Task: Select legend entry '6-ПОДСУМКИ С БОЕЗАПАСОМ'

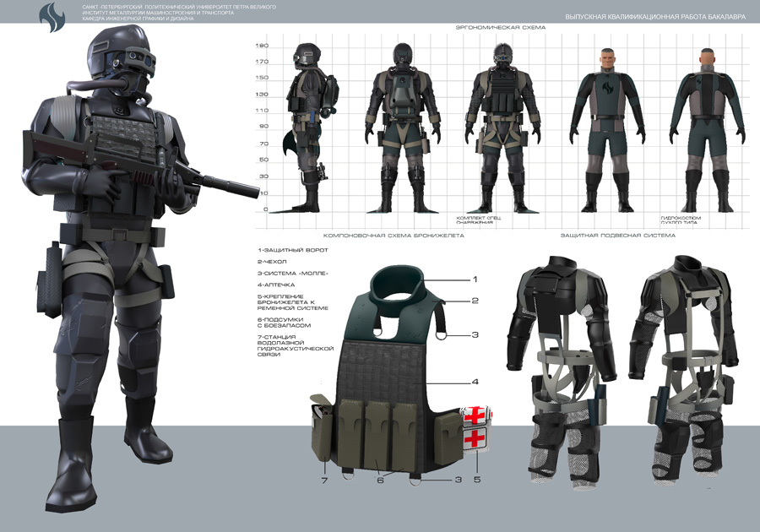Action: [x=284, y=323]
